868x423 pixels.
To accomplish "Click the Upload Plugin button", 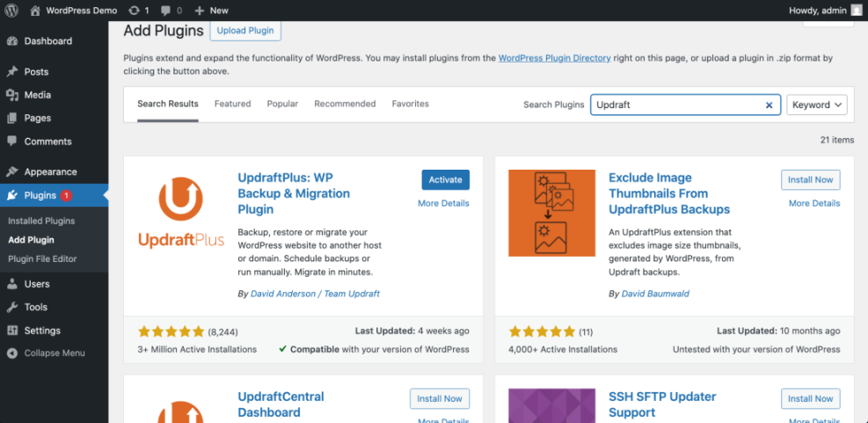I will click(x=245, y=31).
